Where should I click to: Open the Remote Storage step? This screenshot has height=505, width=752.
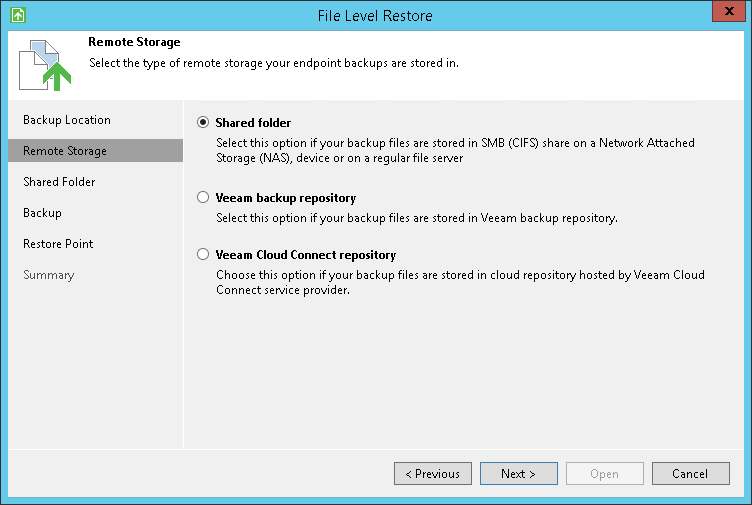pyautogui.click(x=65, y=151)
